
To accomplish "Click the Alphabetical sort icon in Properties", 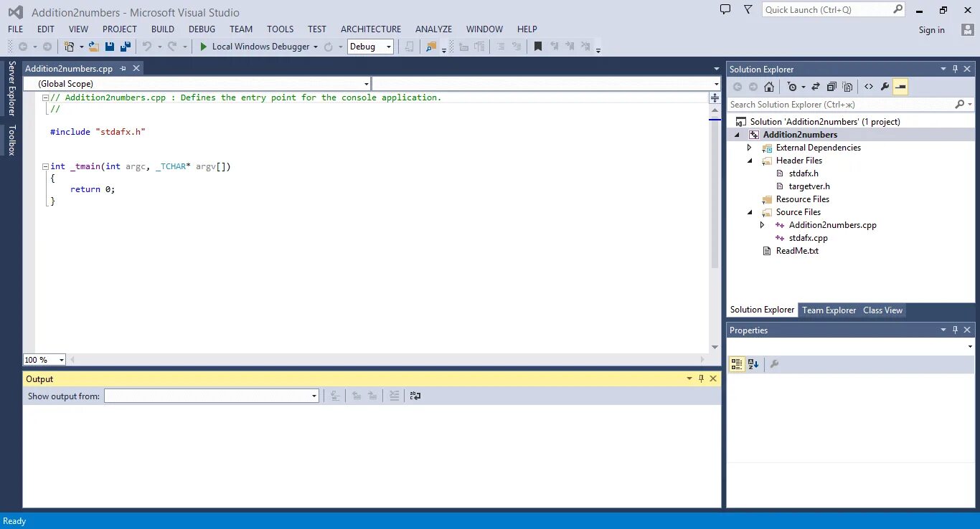I will click(753, 364).
